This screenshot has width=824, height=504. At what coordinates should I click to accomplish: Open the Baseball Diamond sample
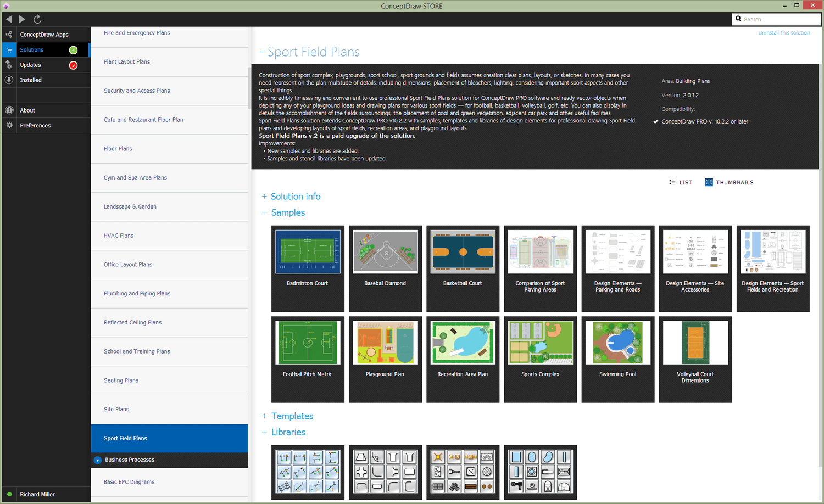[385, 268]
